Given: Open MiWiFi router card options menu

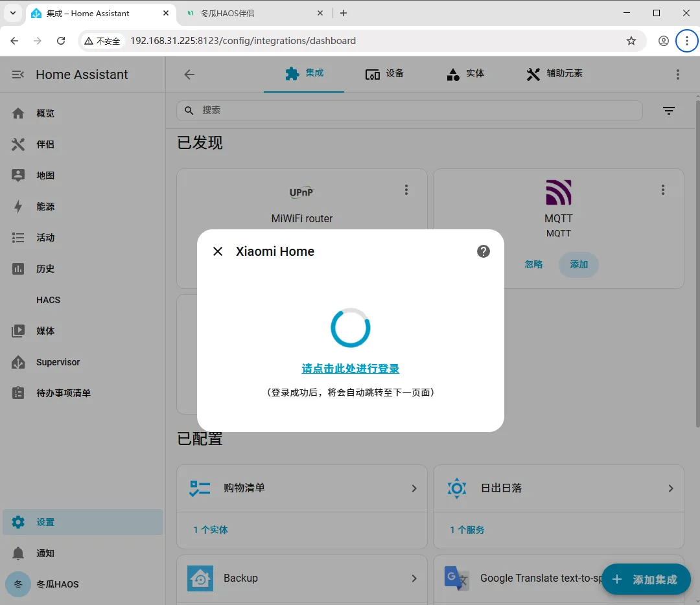Looking at the screenshot, I should pos(406,190).
